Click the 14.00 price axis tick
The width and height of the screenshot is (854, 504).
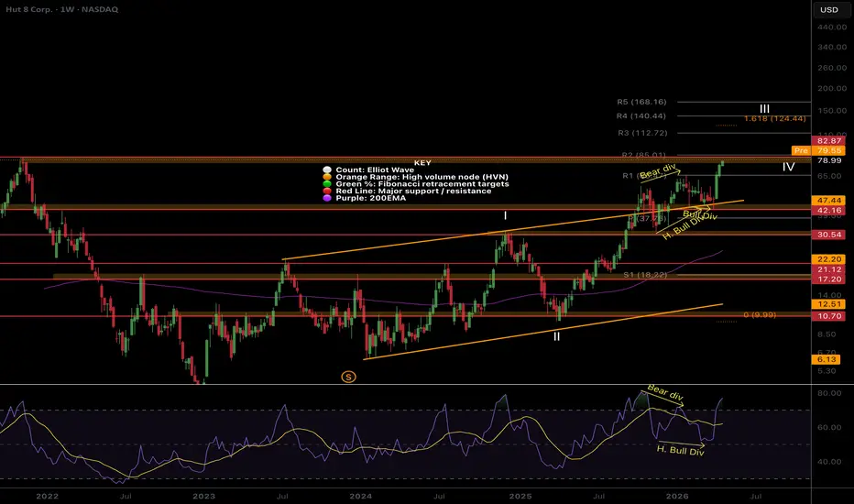(x=829, y=295)
